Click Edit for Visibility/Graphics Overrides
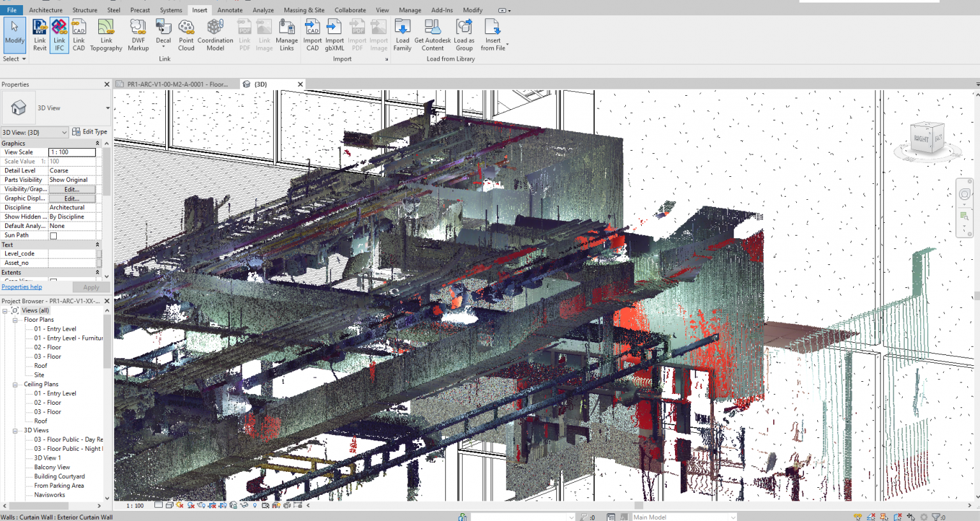This screenshot has height=521, width=980. click(72, 188)
